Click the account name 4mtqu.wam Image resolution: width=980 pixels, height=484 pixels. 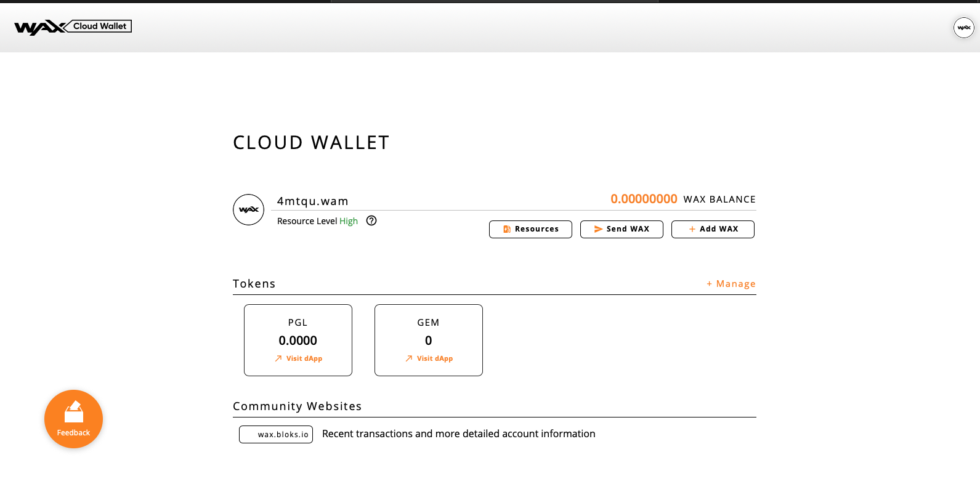312,201
